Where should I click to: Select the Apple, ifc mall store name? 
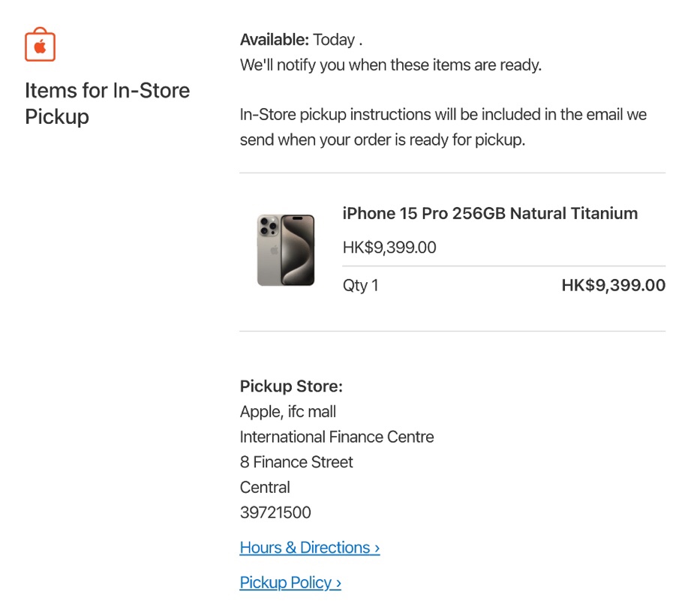coord(287,411)
